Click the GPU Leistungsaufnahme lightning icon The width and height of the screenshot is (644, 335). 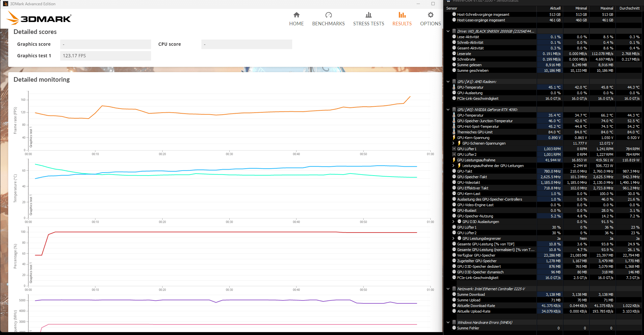(454, 160)
